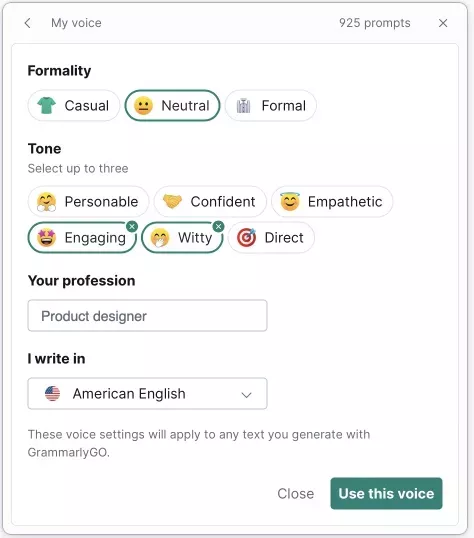Viewport: 474px width, 538px height.
Task: Click the American flag icon
Action: 53,394
